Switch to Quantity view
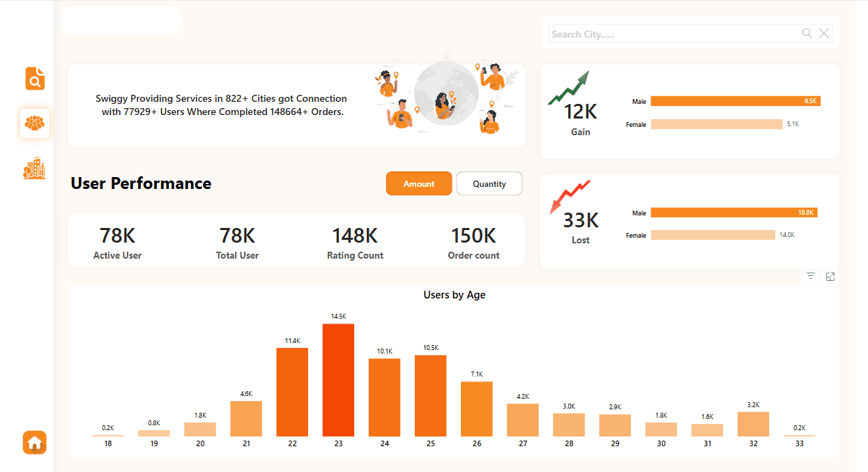 pyautogui.click(x=489, y=183)
